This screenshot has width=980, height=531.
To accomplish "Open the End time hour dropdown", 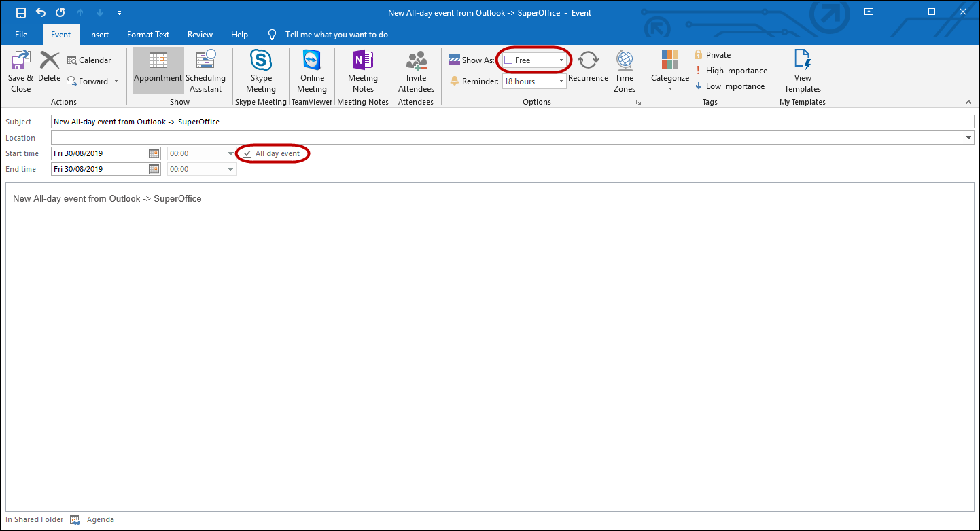I will click(x=230, y=169).
